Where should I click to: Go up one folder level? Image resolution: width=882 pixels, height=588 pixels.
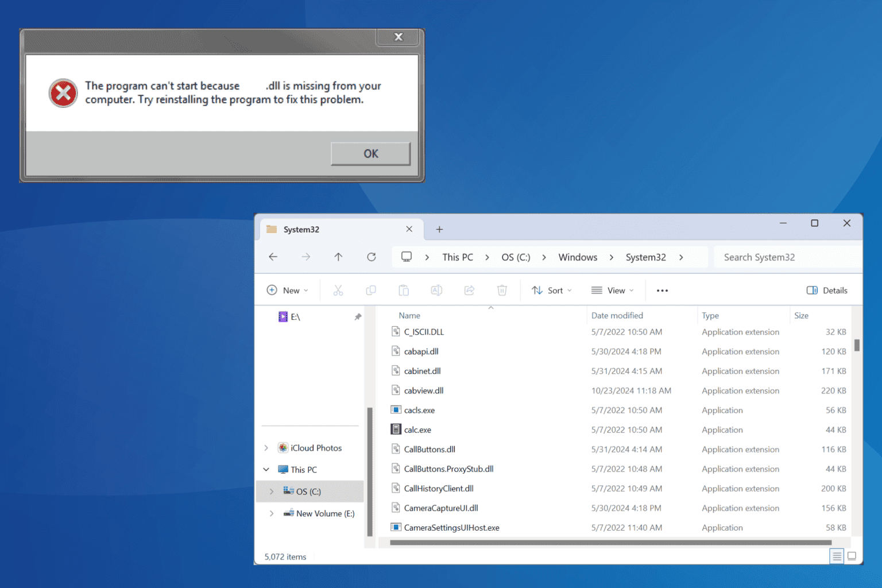[x=338, y=257]
